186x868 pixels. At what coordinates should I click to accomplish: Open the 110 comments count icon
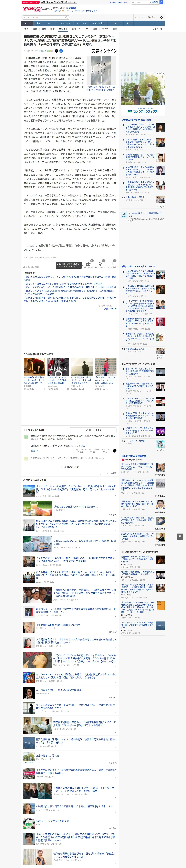[43, 51]
